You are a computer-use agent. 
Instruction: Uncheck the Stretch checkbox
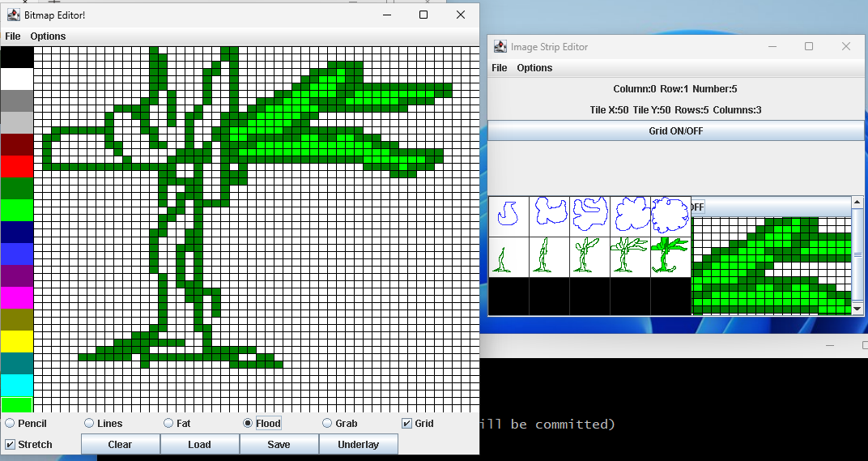tap(28, 444)
